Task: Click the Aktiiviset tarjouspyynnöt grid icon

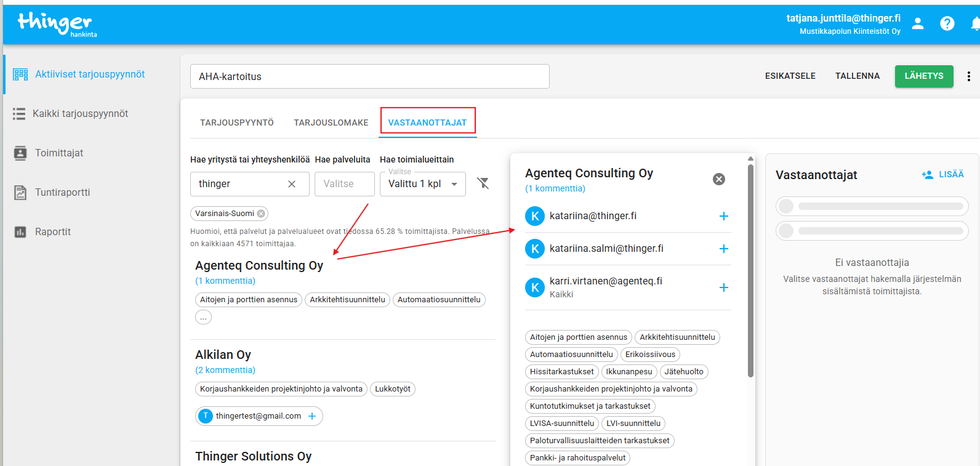Action: 20,74
